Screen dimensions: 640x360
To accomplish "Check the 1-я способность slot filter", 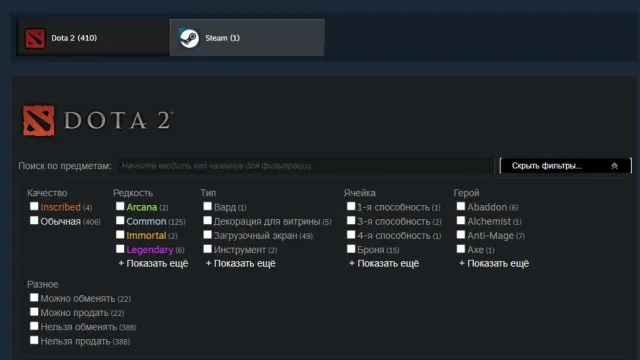I will click(351, 207).
